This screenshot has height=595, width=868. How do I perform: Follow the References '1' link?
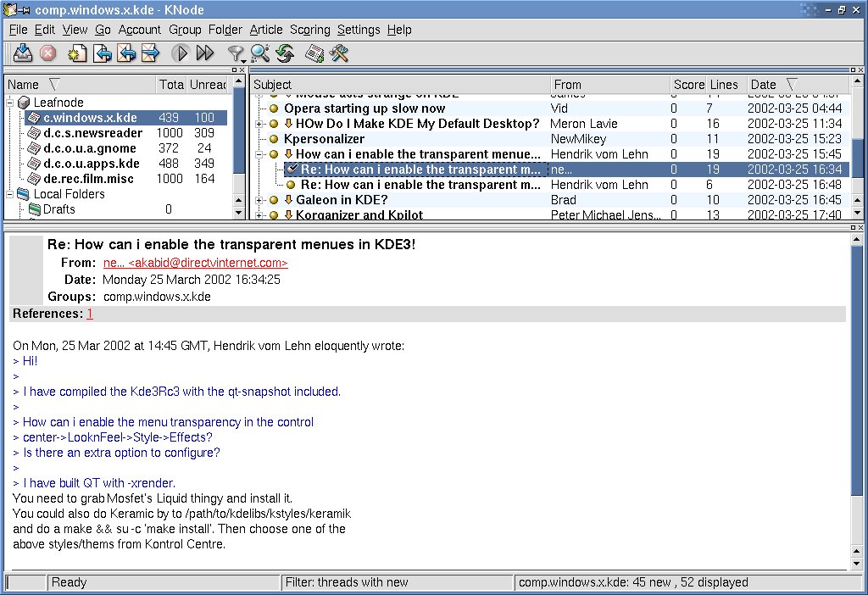click(x=90, y=314)
